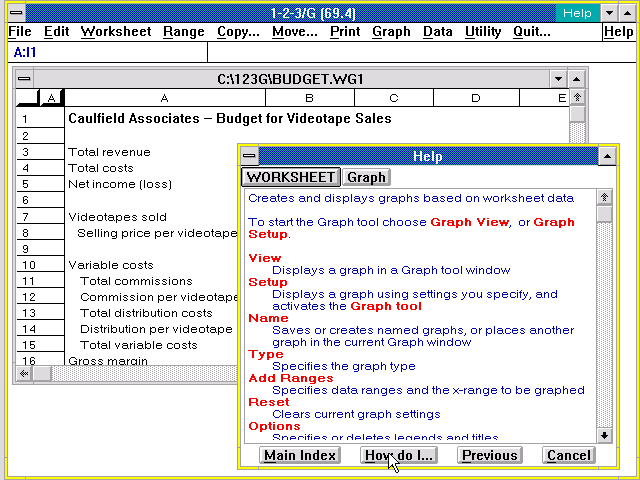Click the sheet letter A tab in worksheet corner
640x480 pixels.
point(51,98)
